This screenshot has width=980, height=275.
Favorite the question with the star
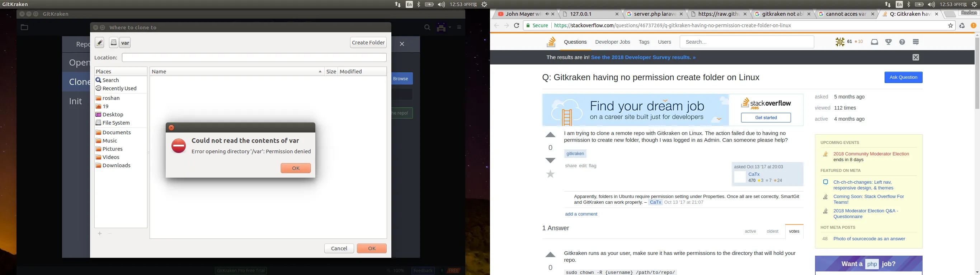(x=550, y=174)
